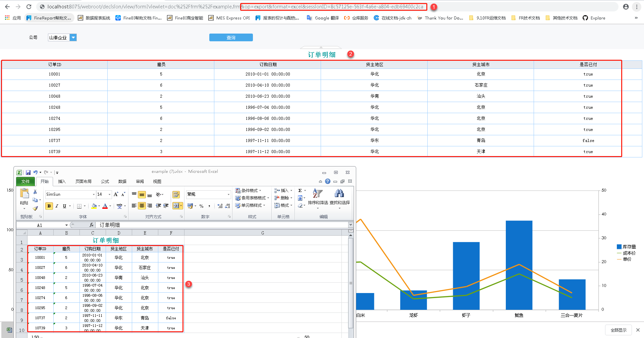The width and height of the screenshot is (644, 338).
Task: Toggle Bold formatting in Excel
Action: pyautogui.click(x=49, y=206)
